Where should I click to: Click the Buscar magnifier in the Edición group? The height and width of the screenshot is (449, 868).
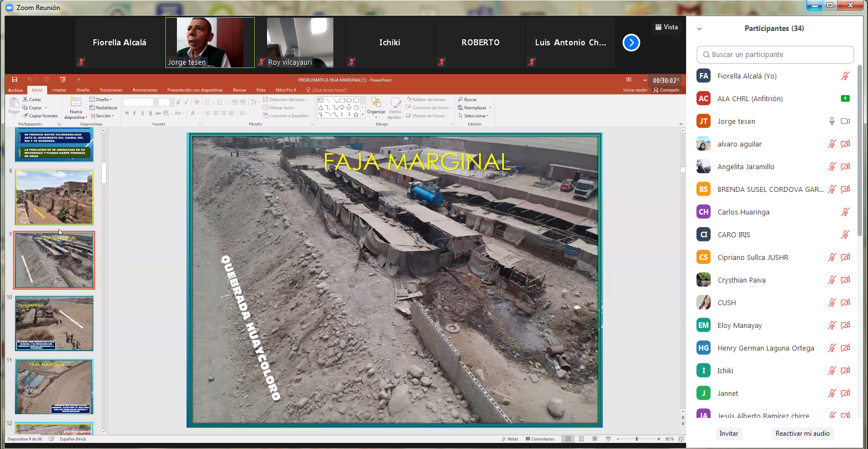461,100
